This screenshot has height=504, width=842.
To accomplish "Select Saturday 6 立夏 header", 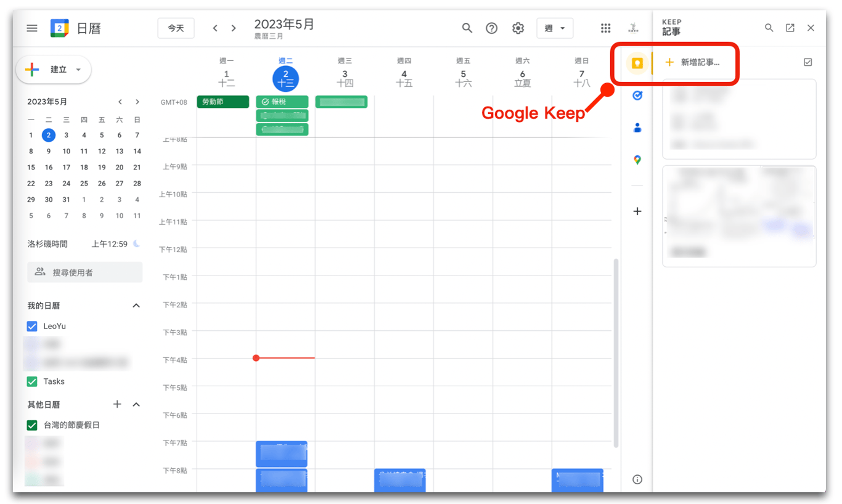I will 522,78.
